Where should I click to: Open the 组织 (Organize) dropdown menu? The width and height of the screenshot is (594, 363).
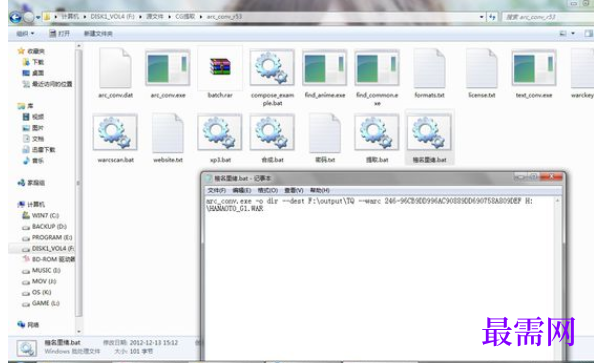pos(25,33)
